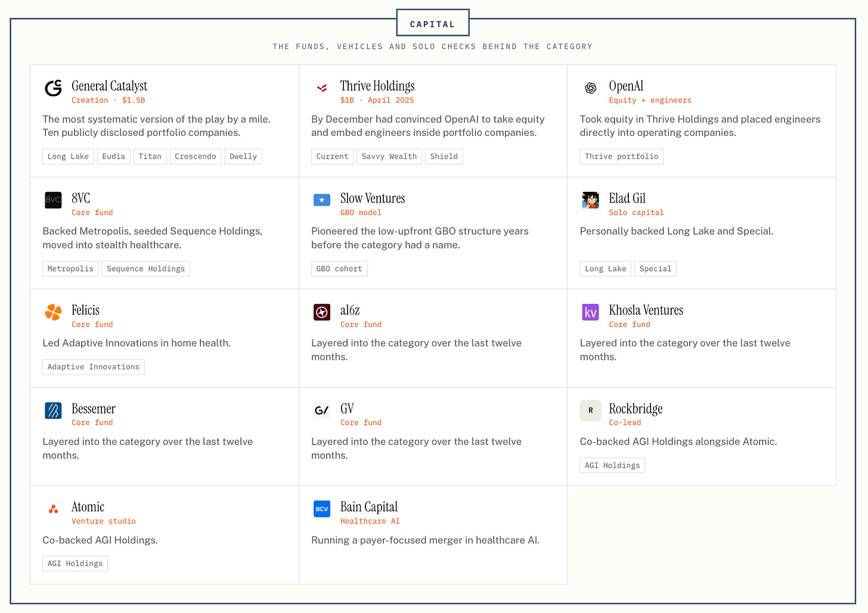Click the Atomic heading

click(88, 507)
